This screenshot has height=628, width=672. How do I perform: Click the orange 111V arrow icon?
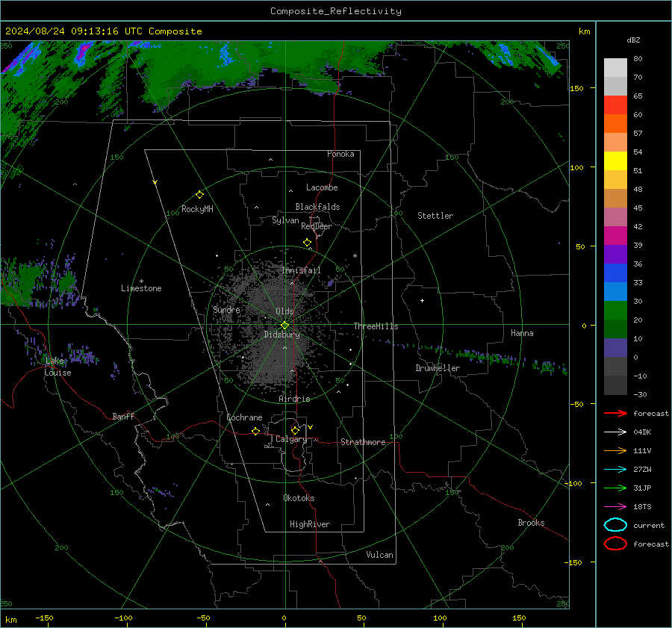coord(615,450)
